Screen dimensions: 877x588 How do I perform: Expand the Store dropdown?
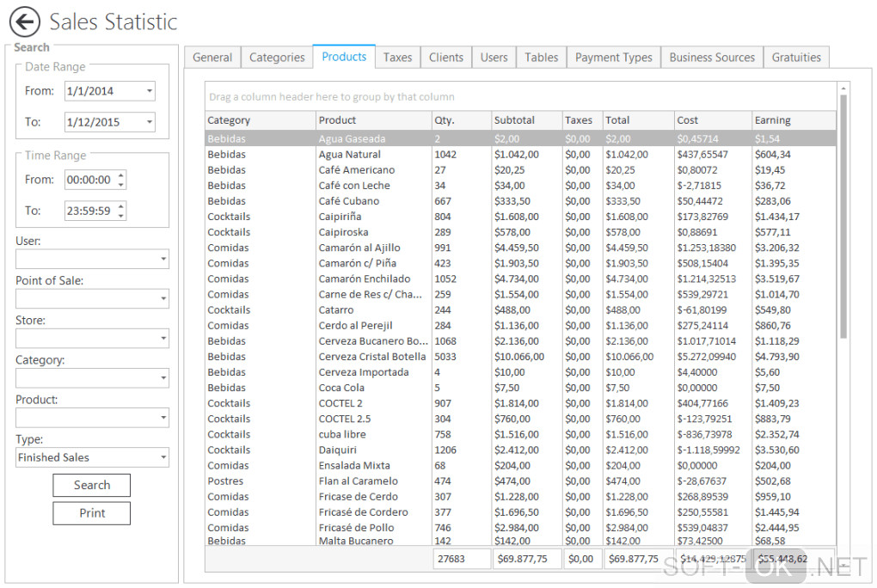coord(163,339)
